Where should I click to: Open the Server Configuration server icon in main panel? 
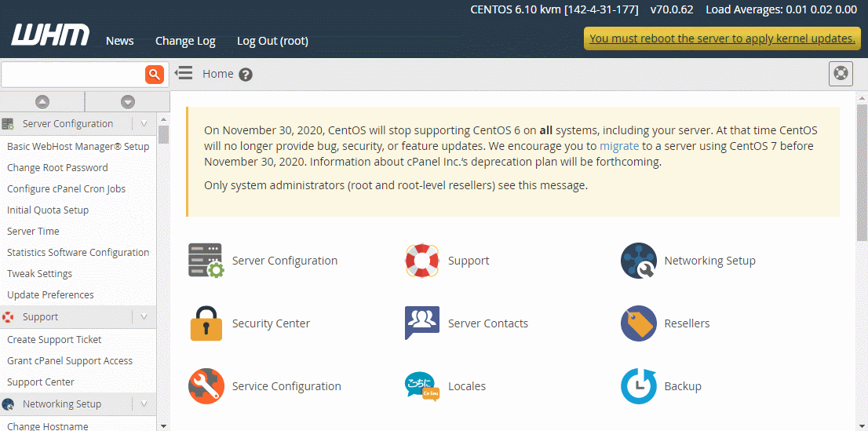(x=206, y=261)
